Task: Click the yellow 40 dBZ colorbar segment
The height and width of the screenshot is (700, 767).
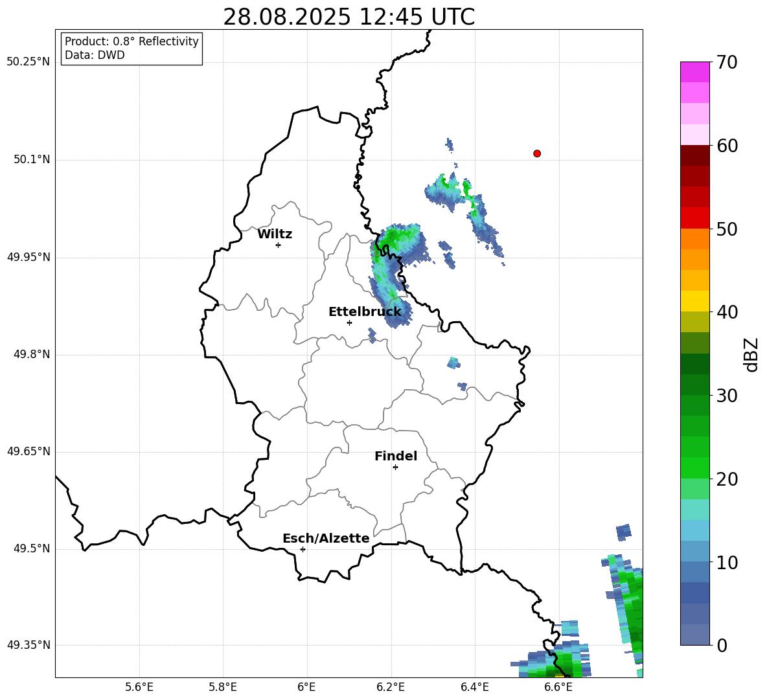Action: [694, 301]
